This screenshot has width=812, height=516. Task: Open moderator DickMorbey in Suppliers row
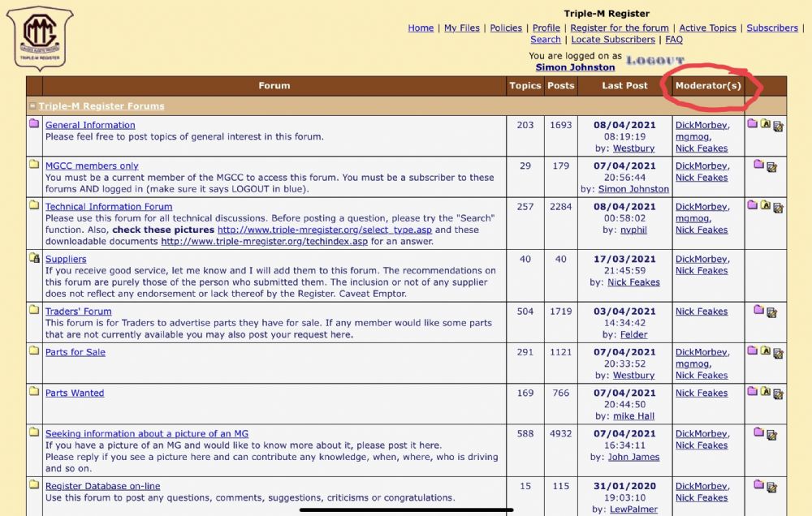pos(702,259)
